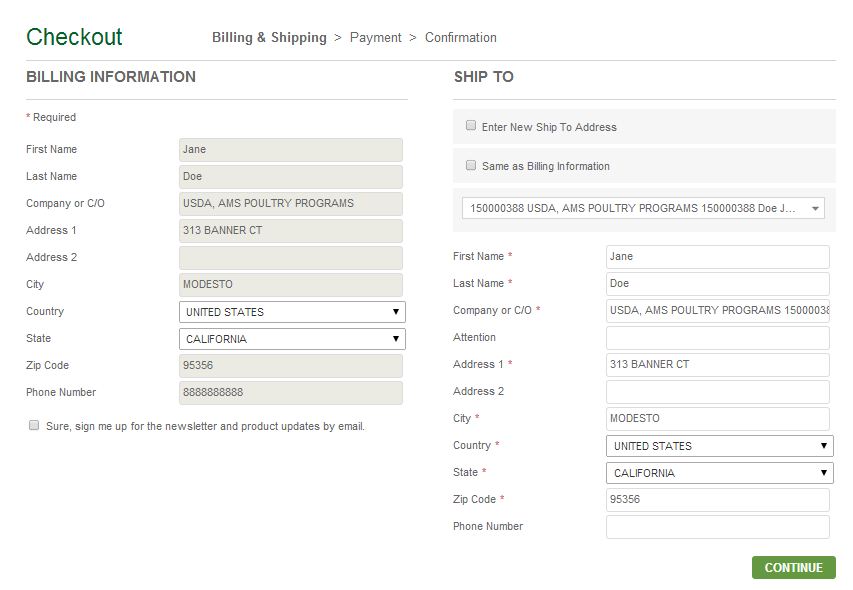Click the Ship To Address 1 field
This screenshot has height=590, width=853.
click(717, 365)
